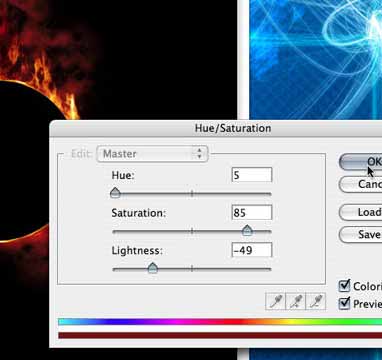This screenshot has width=382, height=360.
Task: Click the rainbow hue spectrum bar
Action: pos(220,322)
